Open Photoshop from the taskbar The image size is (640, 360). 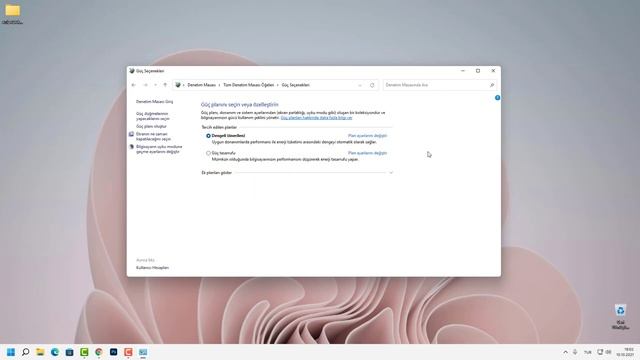click(x=113, y=352)
